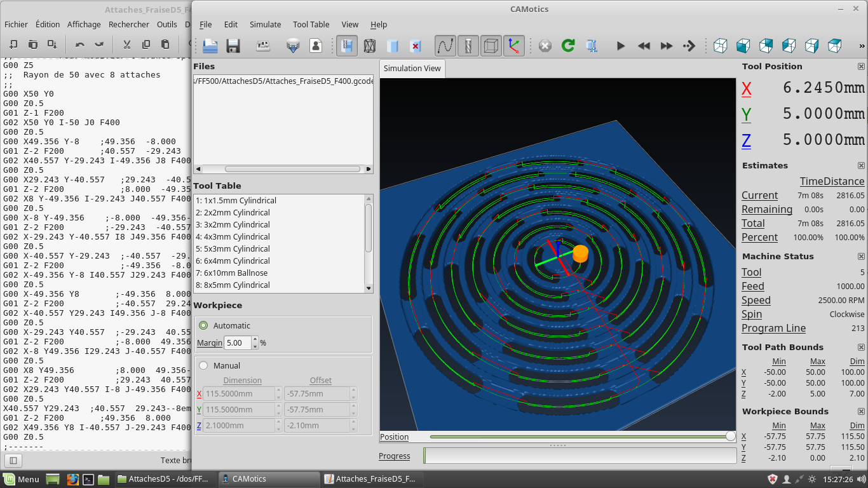The width and height of the screenshot is (868, 488).
Task: Toggle the workpiece wireframe view icon
Action: pyautogui.click(x=369, y=46)
